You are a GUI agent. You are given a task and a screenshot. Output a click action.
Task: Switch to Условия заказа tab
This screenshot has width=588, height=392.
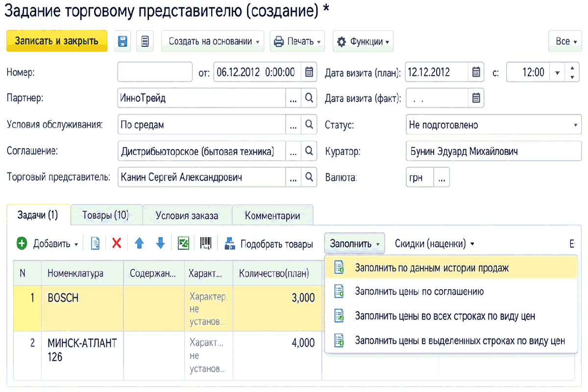point(187,215)
